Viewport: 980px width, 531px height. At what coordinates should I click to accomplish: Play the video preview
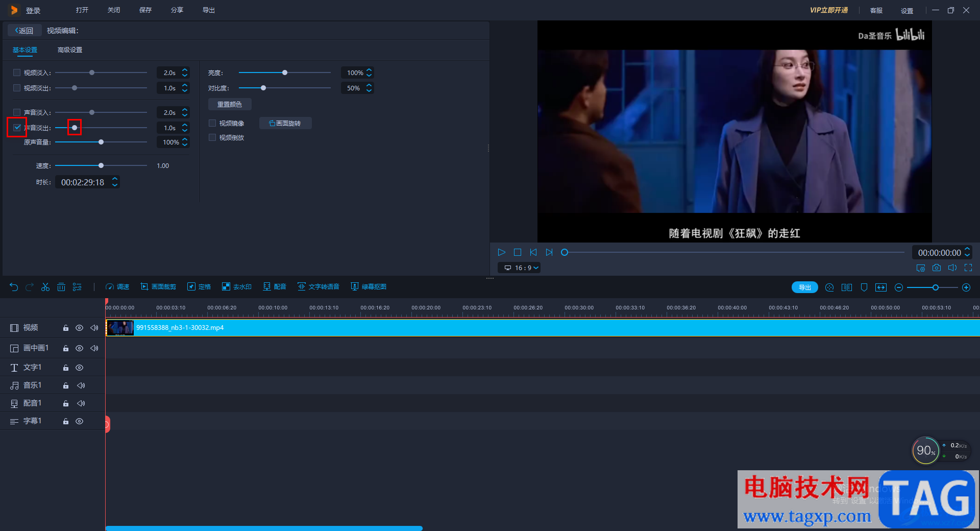pyautogui.click(x=502, y=252)
